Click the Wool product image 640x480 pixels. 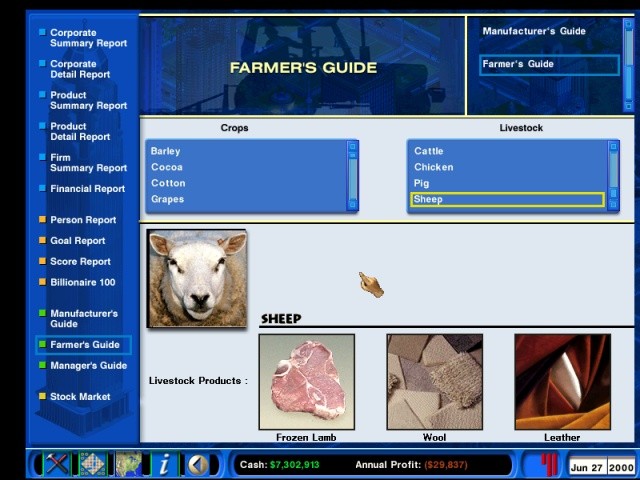(x=434, y=382)
